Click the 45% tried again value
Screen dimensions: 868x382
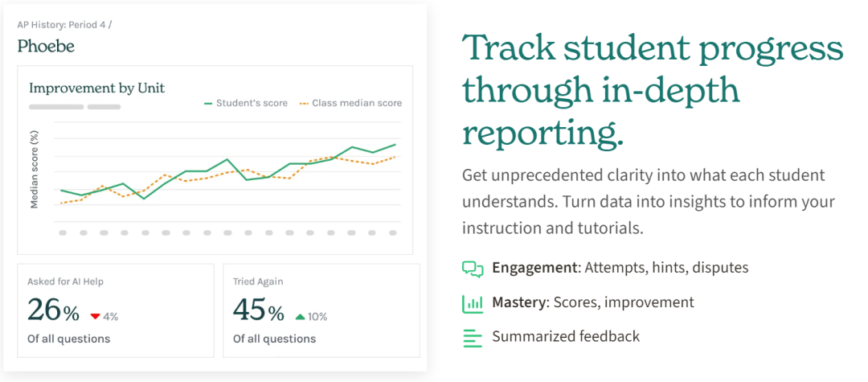(259, 310)
